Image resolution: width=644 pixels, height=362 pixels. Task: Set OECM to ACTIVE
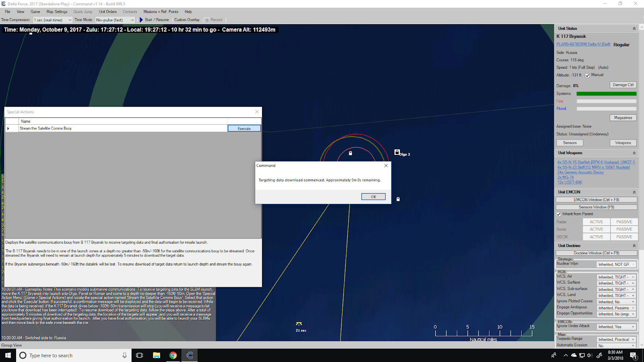click(597, 237)
